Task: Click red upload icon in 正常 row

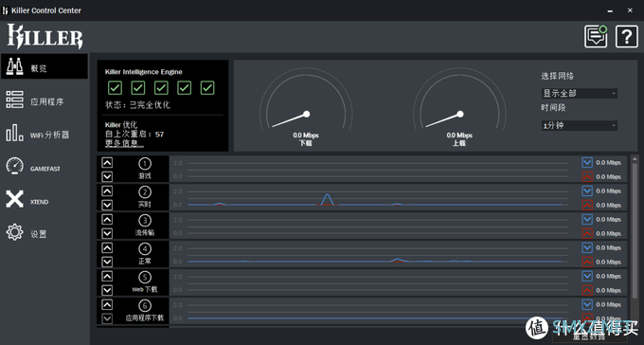Action: coord(587,262)
